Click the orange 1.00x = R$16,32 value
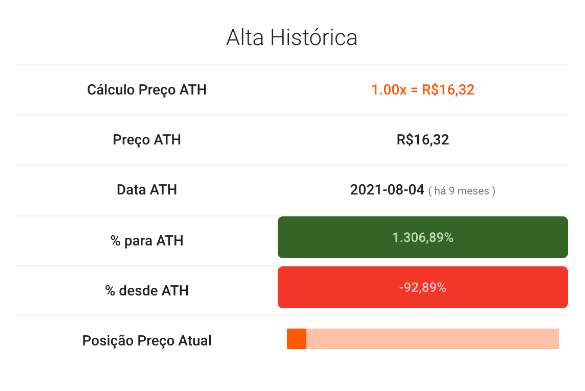 pos(423,90)
